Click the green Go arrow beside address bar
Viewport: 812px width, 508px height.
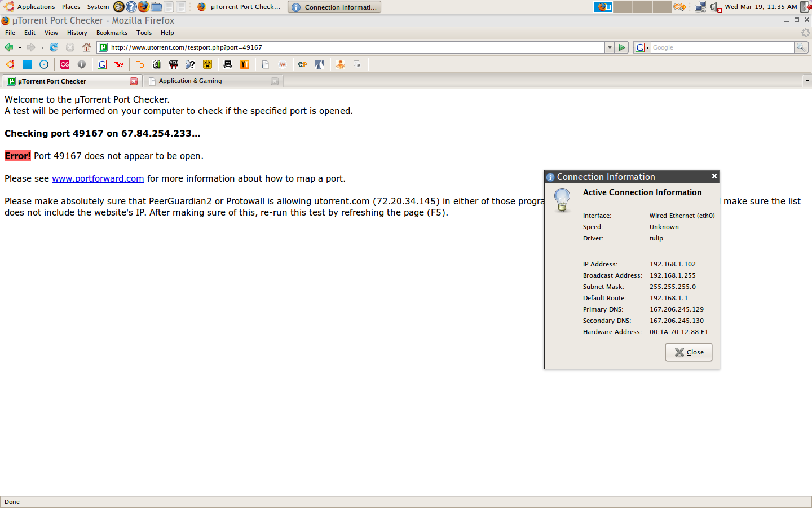(x=622, y=47)
